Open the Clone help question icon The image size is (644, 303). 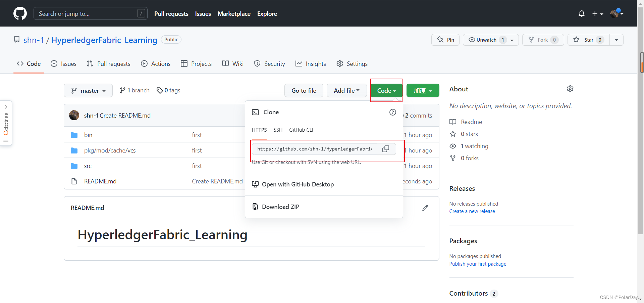(x=393, y=112)
